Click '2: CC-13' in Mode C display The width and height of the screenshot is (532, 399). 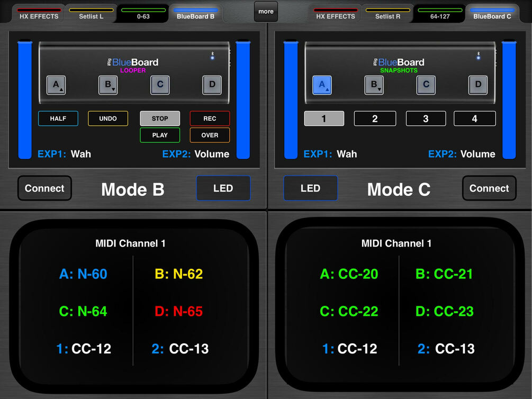(446, 349)
